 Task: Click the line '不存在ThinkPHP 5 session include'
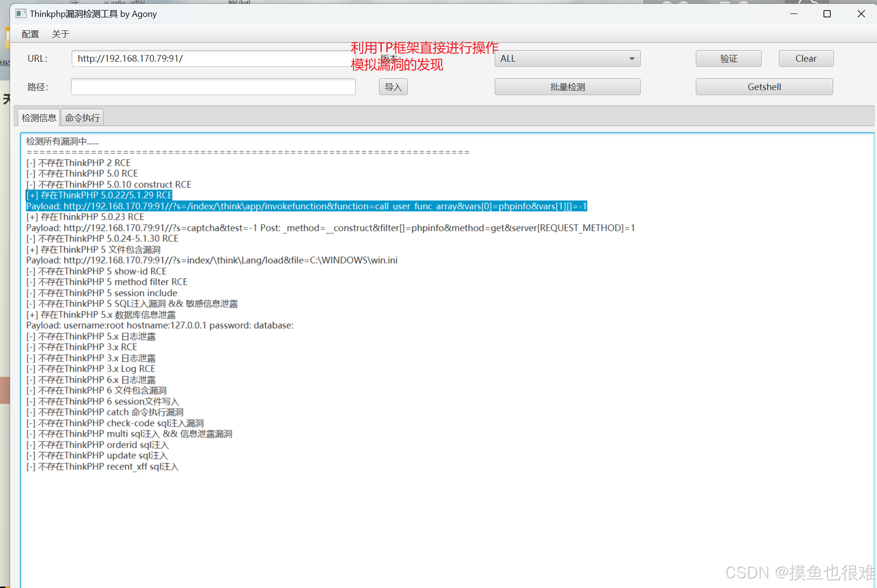point(102,293)
